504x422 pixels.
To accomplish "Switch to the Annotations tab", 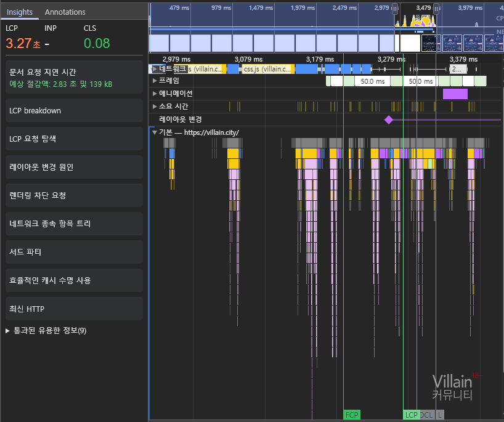I will 65,12.
